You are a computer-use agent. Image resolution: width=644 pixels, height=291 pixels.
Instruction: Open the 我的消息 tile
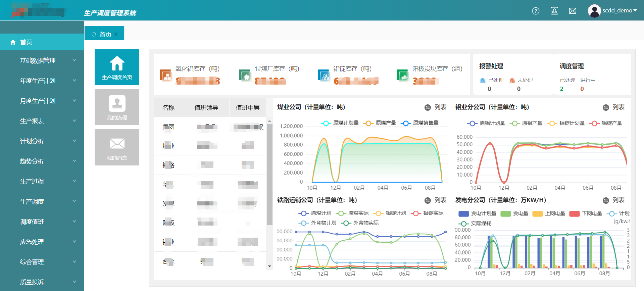(117, 147)
